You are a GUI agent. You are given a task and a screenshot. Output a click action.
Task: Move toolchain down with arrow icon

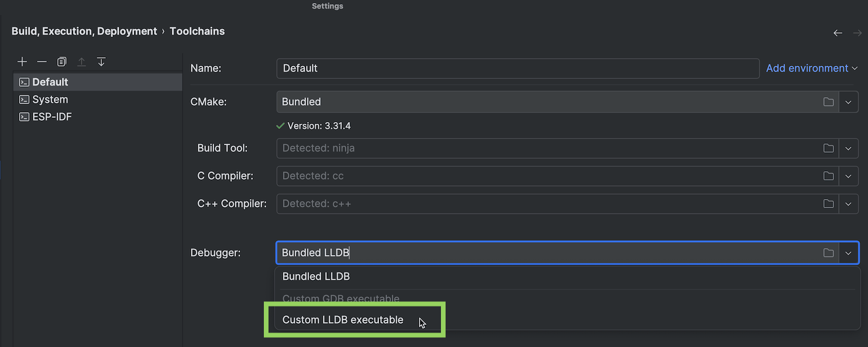coord(101,62)
